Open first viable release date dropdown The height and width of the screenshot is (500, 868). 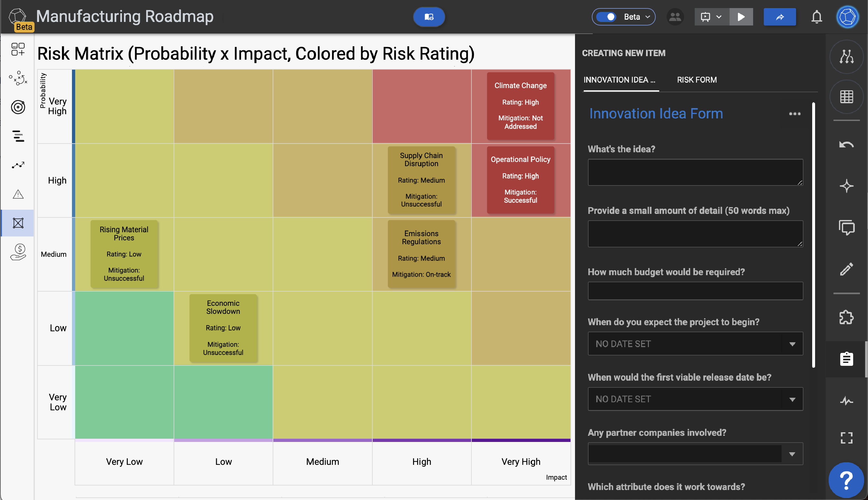pos(792,399)
